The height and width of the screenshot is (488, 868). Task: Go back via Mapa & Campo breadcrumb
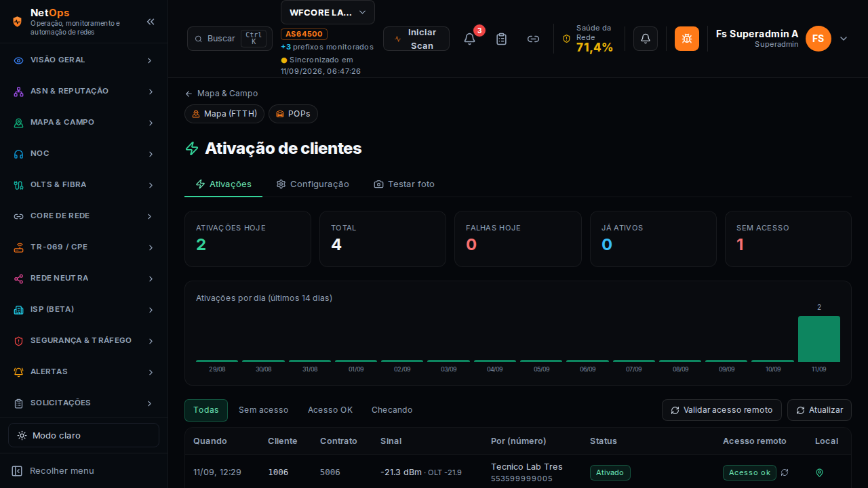tap(221, 94)
